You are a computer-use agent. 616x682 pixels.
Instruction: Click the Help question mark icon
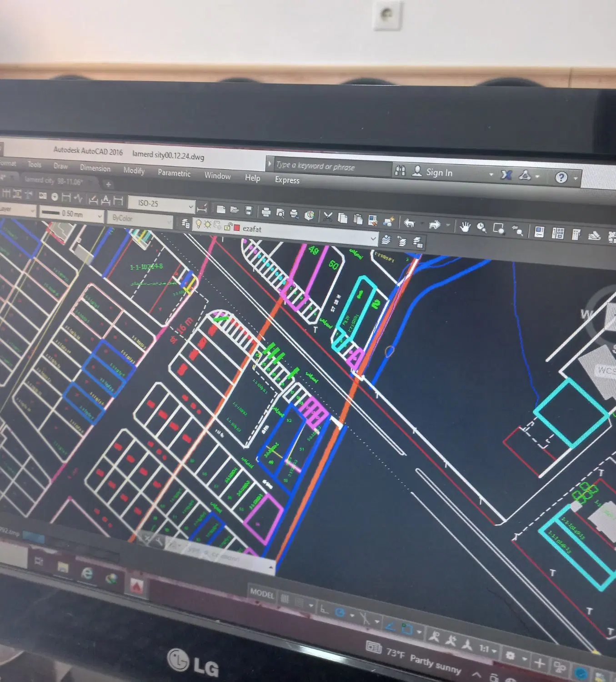tap(561, 177)
